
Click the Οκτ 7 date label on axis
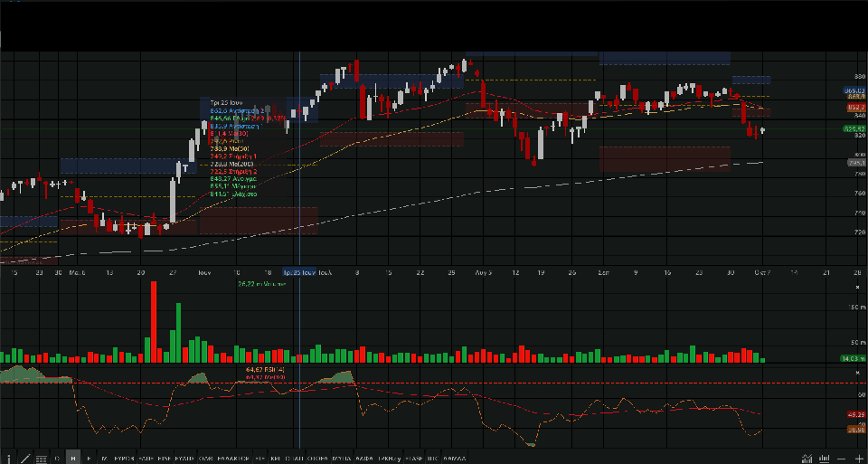click(x=763, y=272)
